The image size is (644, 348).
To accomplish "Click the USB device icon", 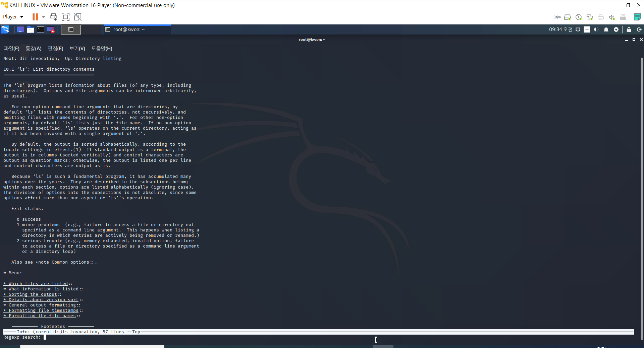I will pyautogui.click(x=623, y=17).
